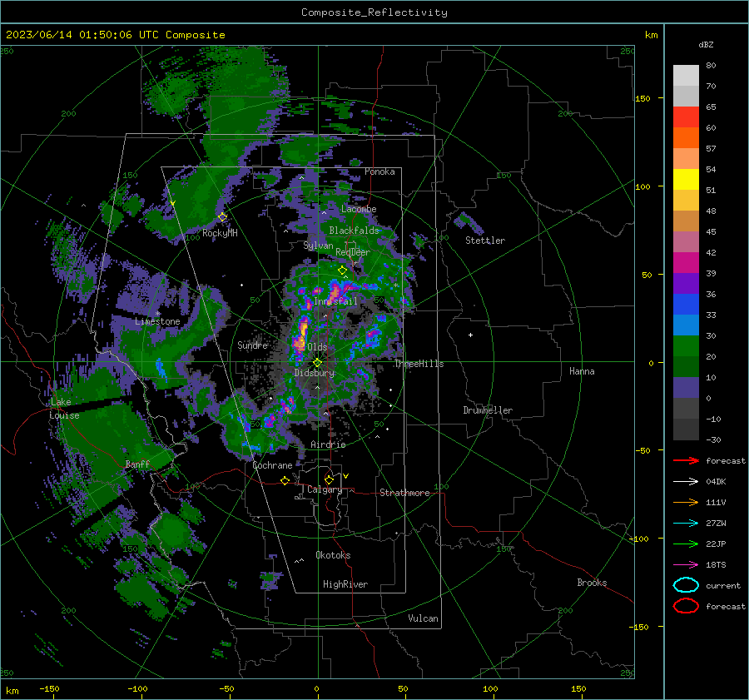Viewport: 749px width, 700px height.
Task: Select the cyan 27ZW arrow icon
Action: [x=686, y=524]
